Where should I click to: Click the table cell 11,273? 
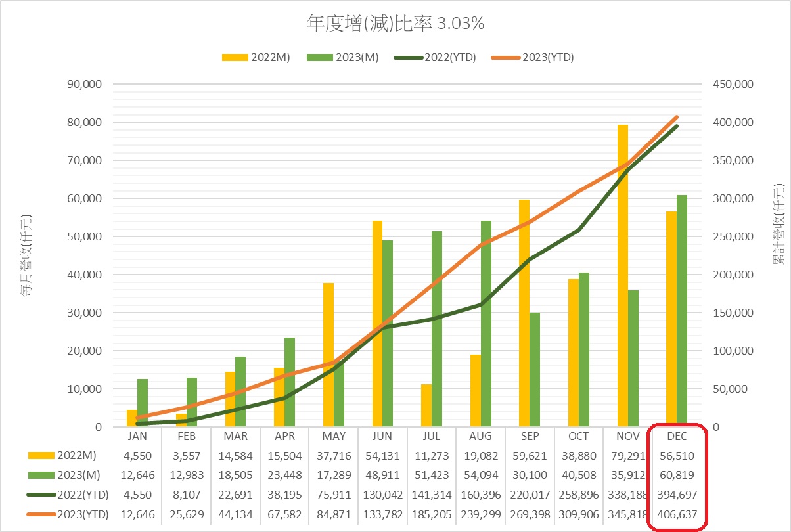(431, 456)
